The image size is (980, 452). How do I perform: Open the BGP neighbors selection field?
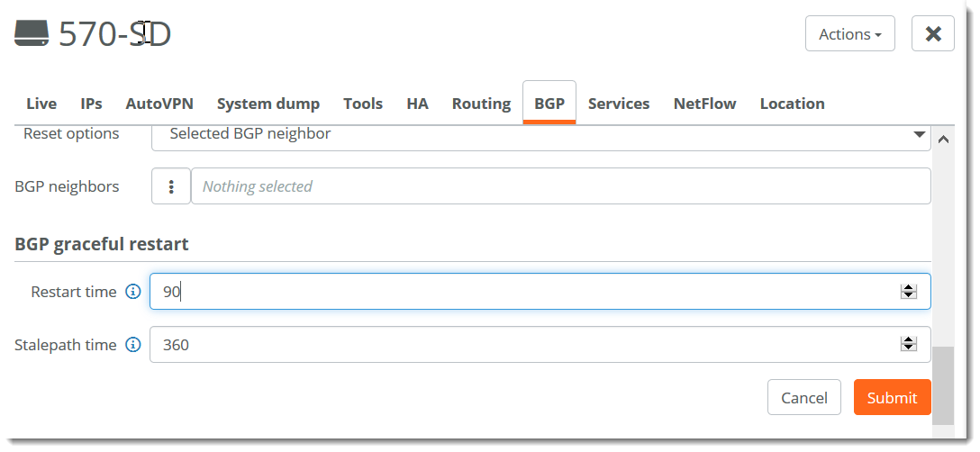(x=560, y=186)
